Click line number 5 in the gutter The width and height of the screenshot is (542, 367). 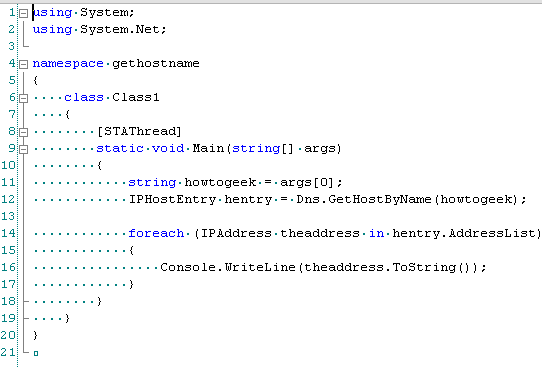click(x=12, y=80)
